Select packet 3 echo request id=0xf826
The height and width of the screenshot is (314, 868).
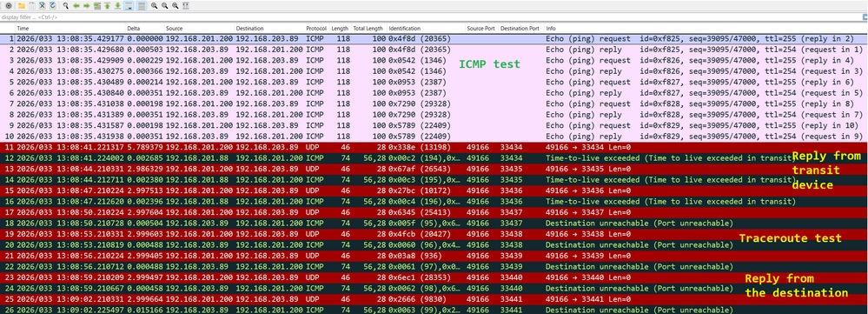click(434, 60)
